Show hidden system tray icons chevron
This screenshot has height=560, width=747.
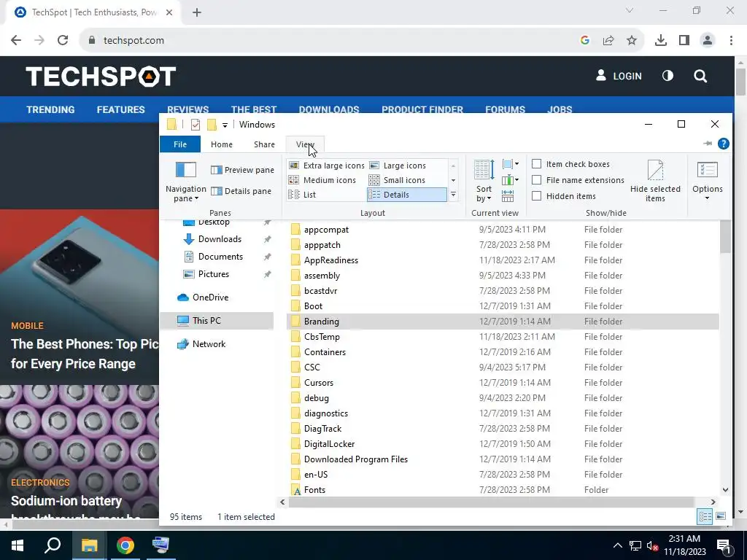point(617,545)
